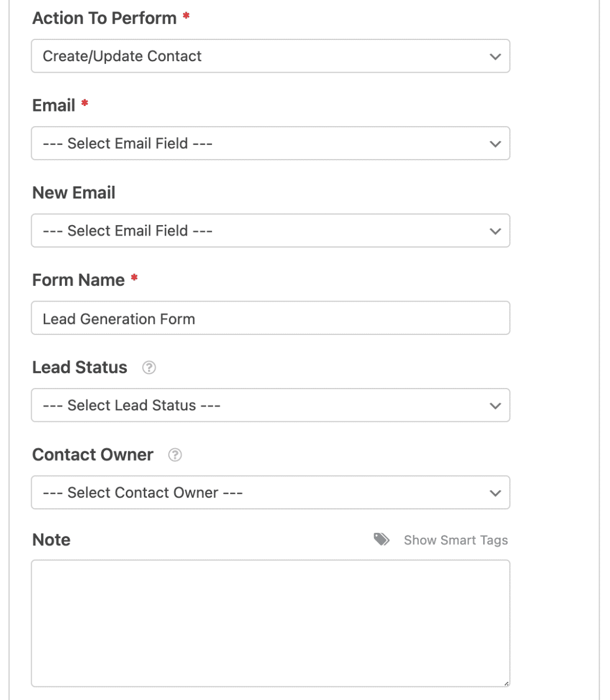610x700 pixels.
Task: Click the Note textarea resize handle
Action: click(x=506, y=683)
